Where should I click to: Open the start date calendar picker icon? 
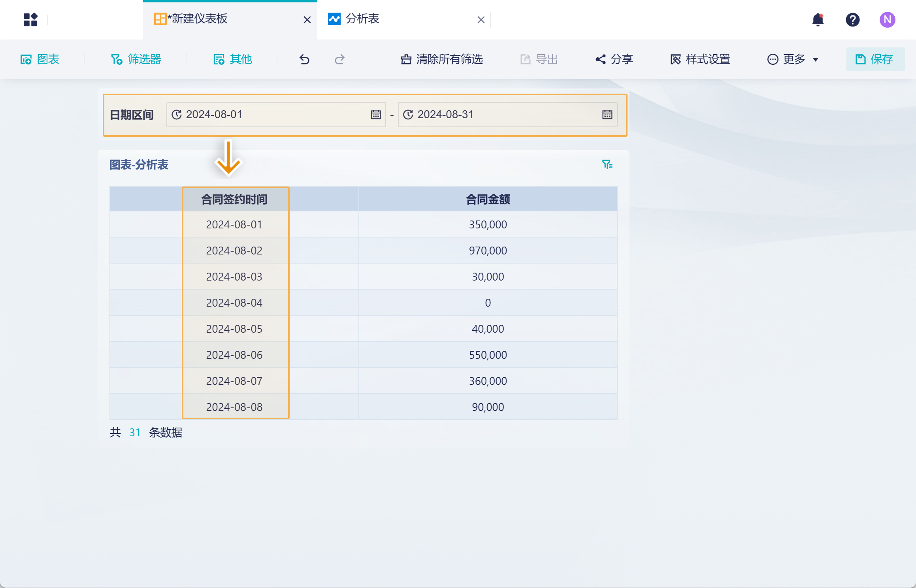[x=375, y=115]
